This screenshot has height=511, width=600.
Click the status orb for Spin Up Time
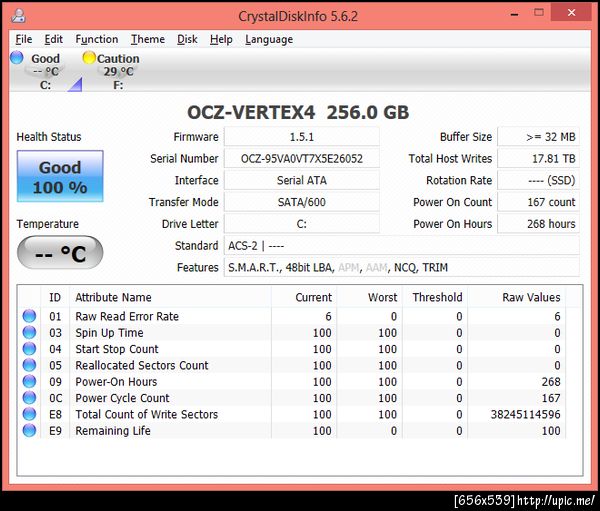tap(29, 333)
